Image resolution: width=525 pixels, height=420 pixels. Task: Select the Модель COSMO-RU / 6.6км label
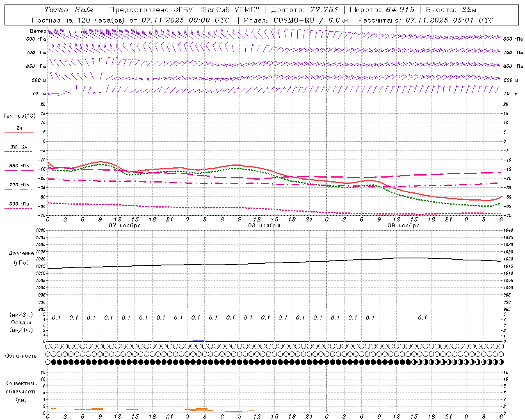[296, 20]
